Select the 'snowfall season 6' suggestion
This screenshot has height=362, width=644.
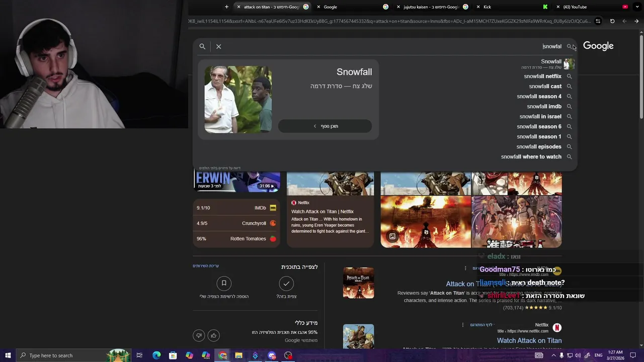coord(539,127)
